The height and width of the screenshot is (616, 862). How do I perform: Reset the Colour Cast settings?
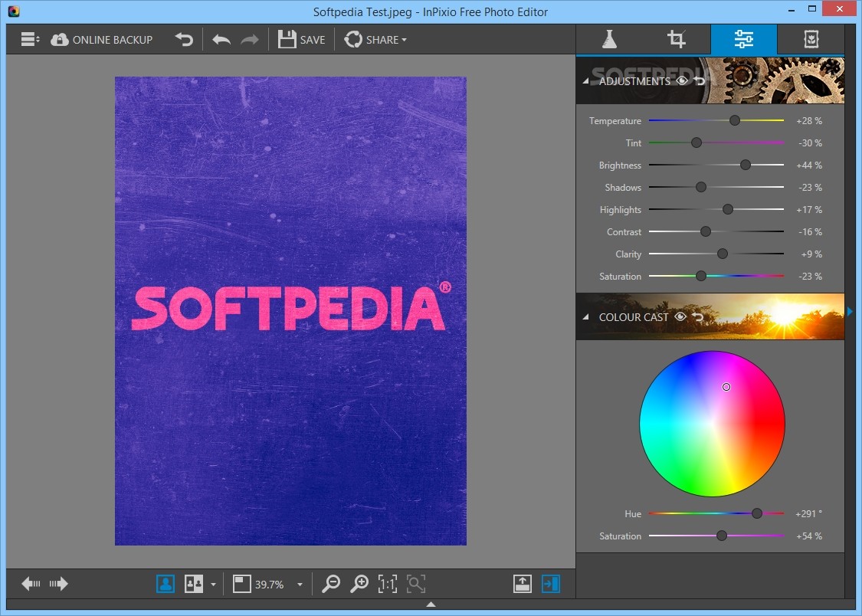tap(697, 317)
